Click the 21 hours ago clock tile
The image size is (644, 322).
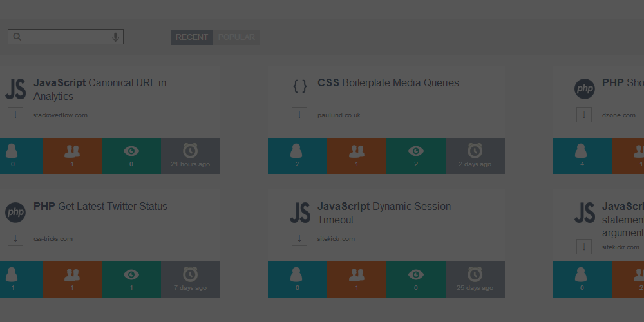point(191,156)
